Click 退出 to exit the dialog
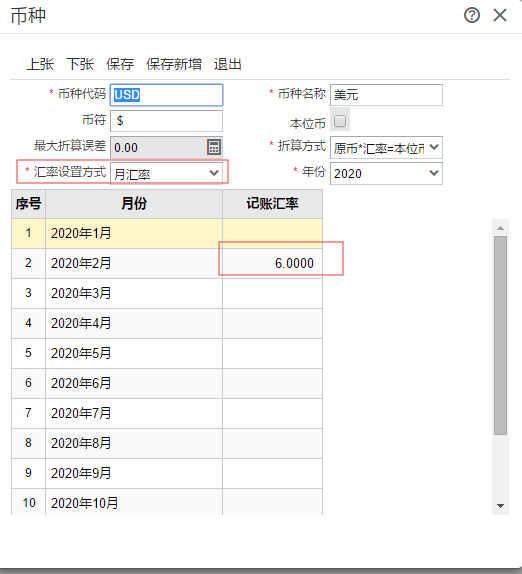Viewport: 522px width, 574px height. (228, 64)
